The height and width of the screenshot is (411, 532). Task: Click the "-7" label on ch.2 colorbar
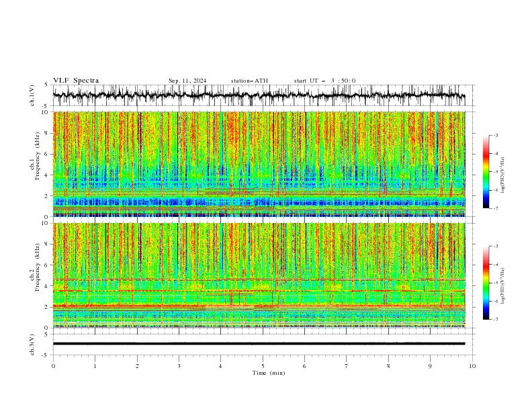coord(495,319)
